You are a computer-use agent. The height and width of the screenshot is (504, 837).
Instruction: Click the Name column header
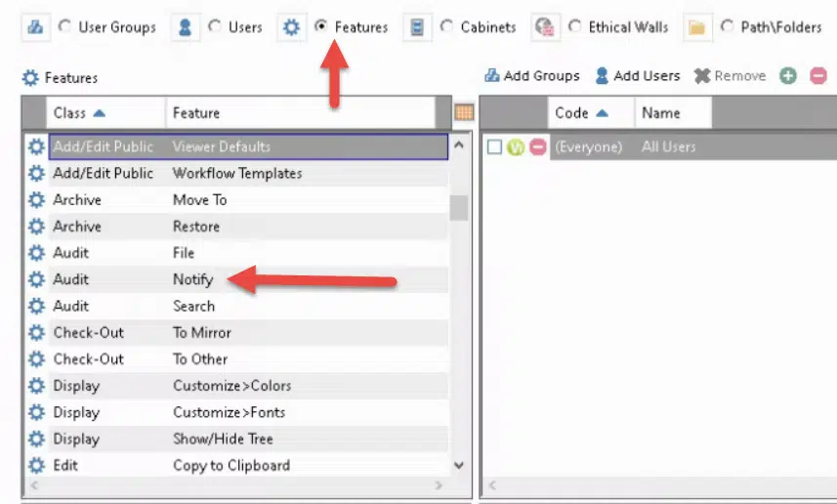tap(673, 112)
